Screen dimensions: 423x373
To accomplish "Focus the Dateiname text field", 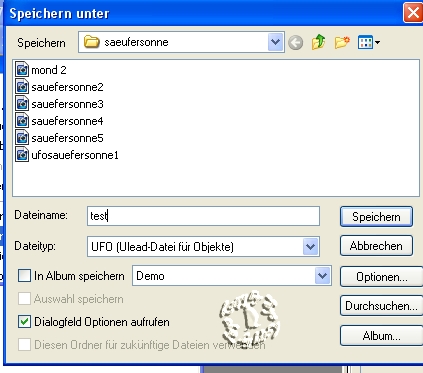I will pyautogui.click(x=203, y=216).
